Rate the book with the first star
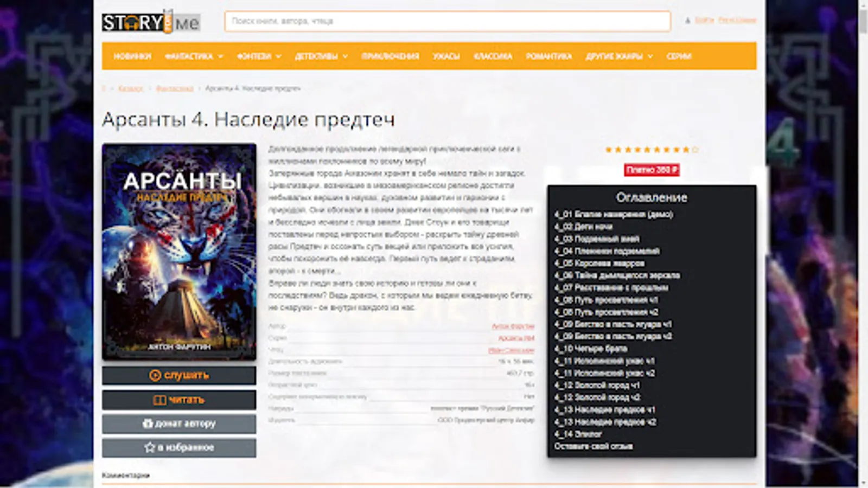This screenshot has height=488, width=868. pos(609,150)
